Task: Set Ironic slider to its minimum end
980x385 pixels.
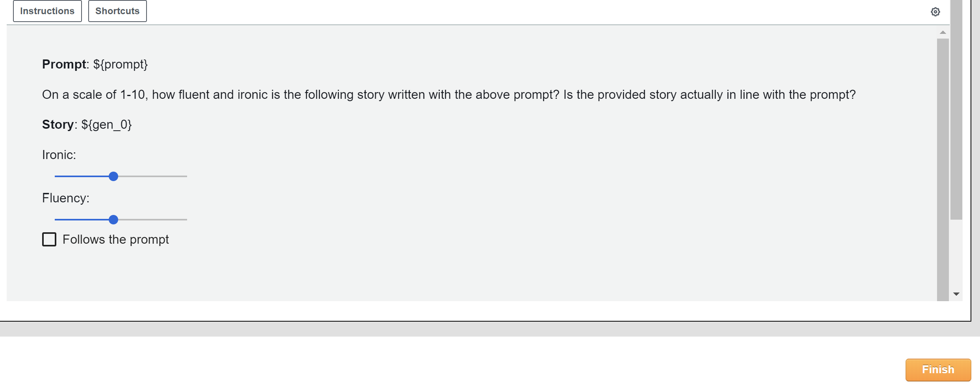Action: tap(56, 176)
